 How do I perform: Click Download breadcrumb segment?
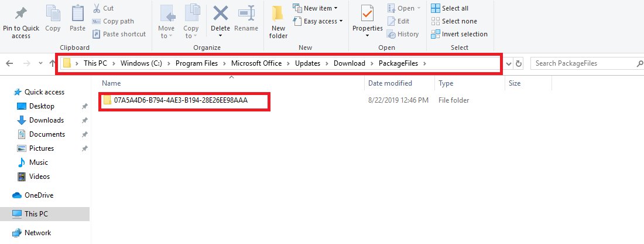pyautogui.click(x=349, y=63)
